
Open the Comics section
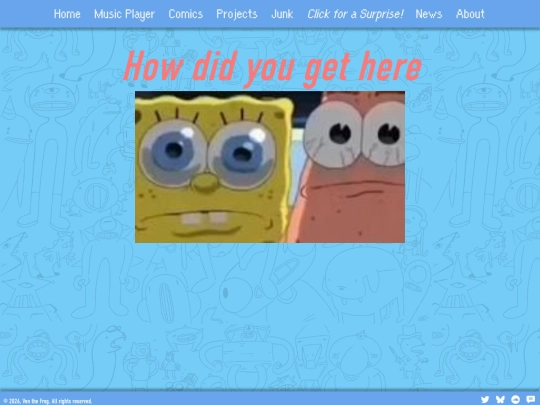point(186,14)
